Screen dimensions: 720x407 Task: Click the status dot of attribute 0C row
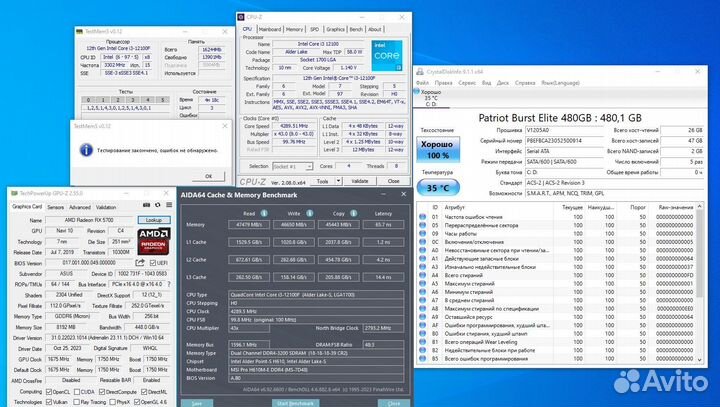coord(422,242)
